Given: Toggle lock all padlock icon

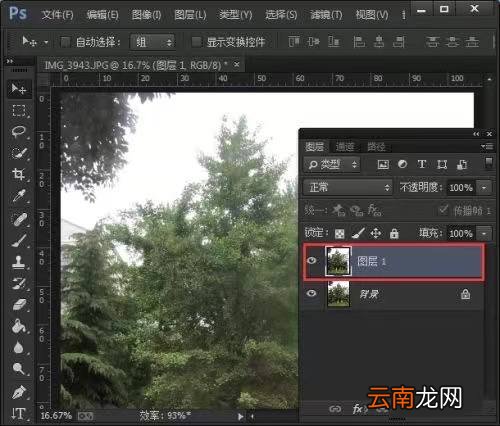Looking at the screenshot, I should click(394, 233).
